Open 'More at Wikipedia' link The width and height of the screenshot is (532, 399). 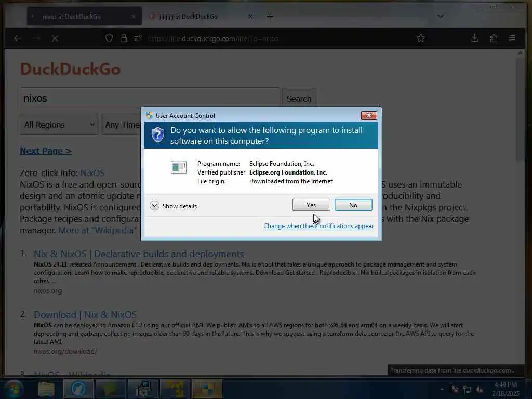click(x=98, y=230)
